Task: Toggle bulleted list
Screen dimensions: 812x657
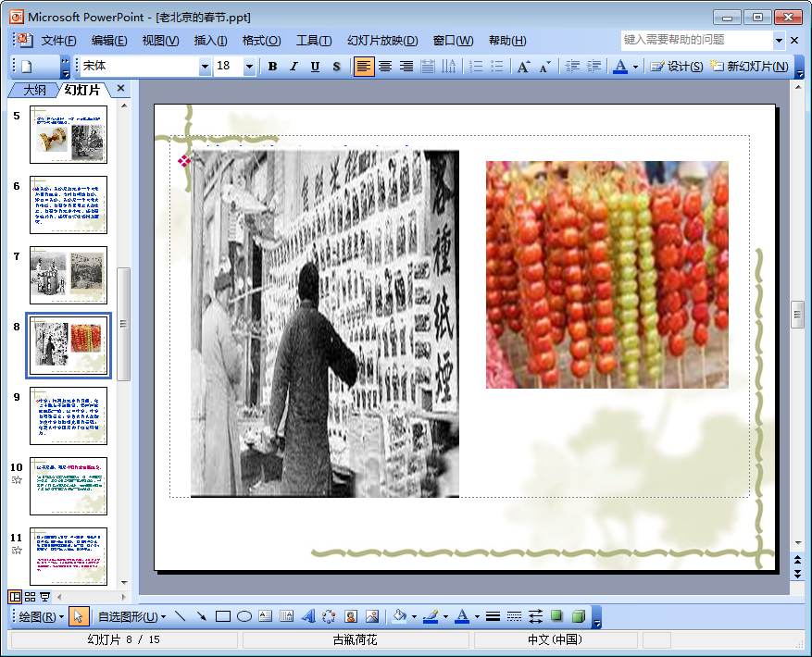Action: click(x=496, y=67)
